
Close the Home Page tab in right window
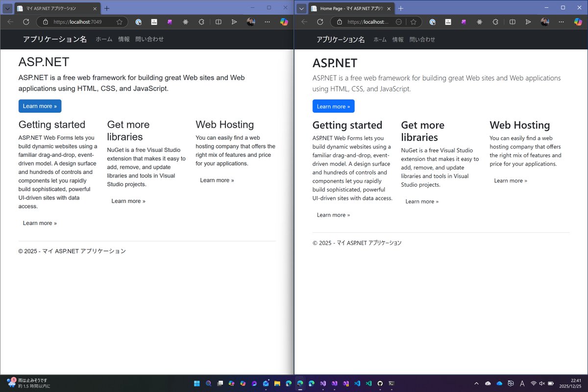pyautogui.click(x=389, y=8)
